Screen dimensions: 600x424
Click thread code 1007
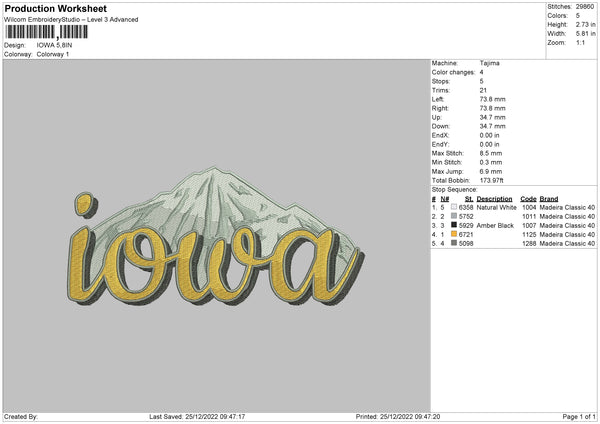529,225
